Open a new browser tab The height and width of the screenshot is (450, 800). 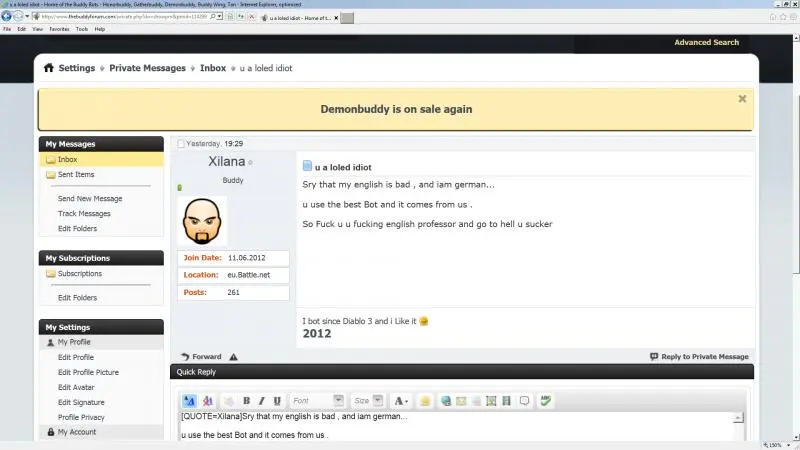click(347, 18)
